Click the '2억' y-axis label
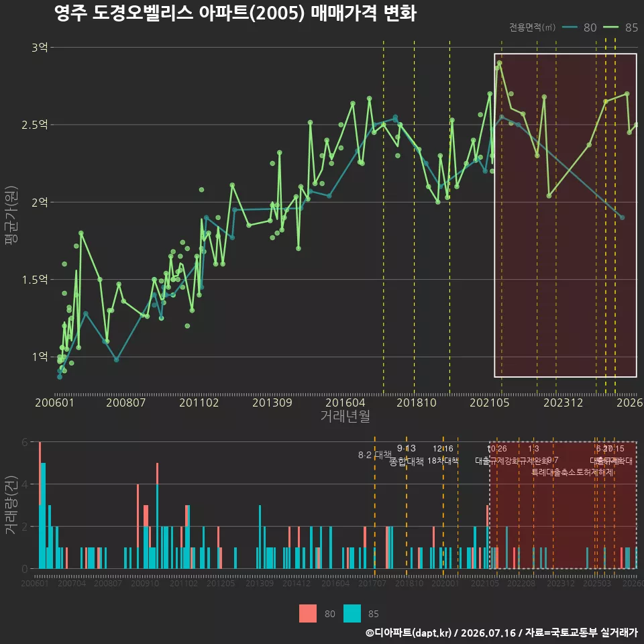The width and height of the screenshot is (644, 644). [40, 202]
